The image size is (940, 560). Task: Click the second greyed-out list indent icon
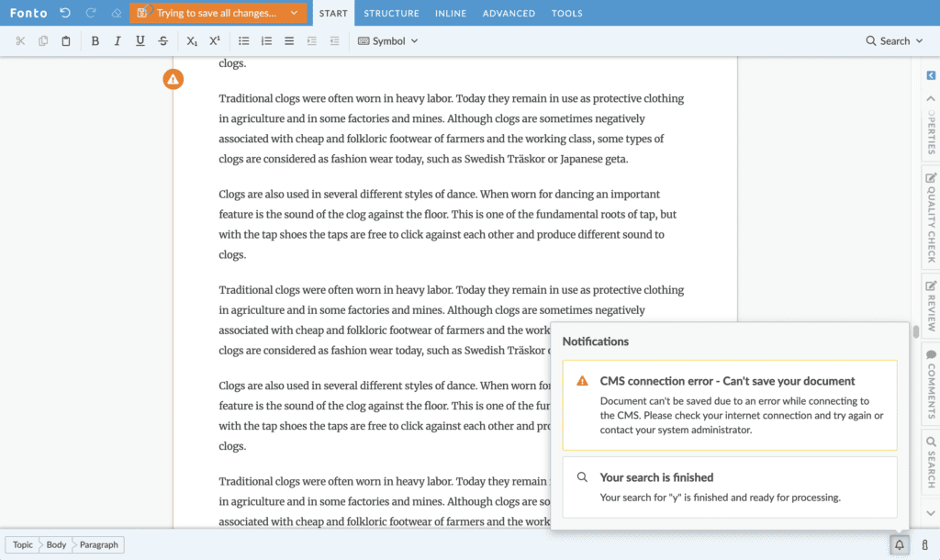(x=334, y=40)
